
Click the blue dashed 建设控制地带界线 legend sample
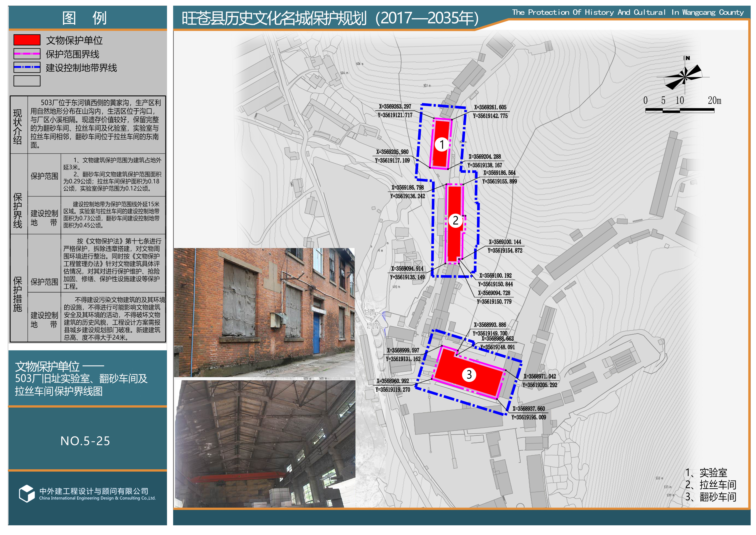pos(27,67)
